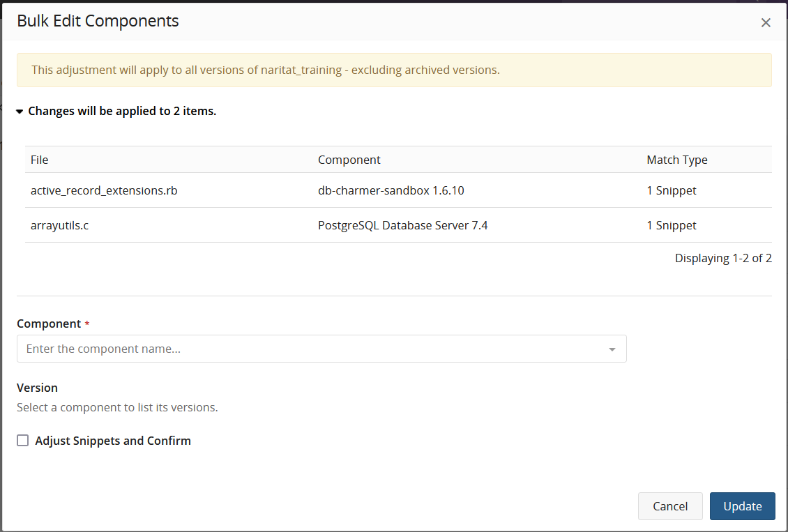Collapse the 'Changes will be applied to 2 items' section
Image resolution: width=788 pixels, height=532 pixels.
point(19,110)
